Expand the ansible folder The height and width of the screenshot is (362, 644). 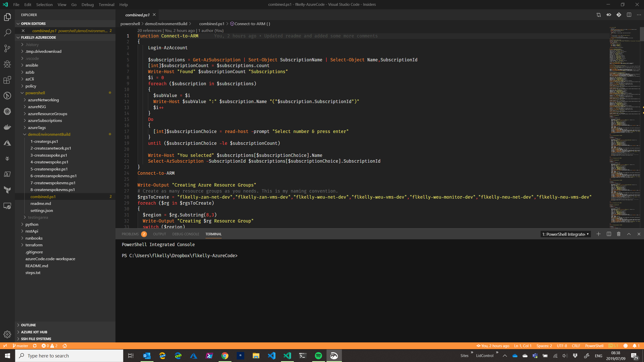click(32, 65)
